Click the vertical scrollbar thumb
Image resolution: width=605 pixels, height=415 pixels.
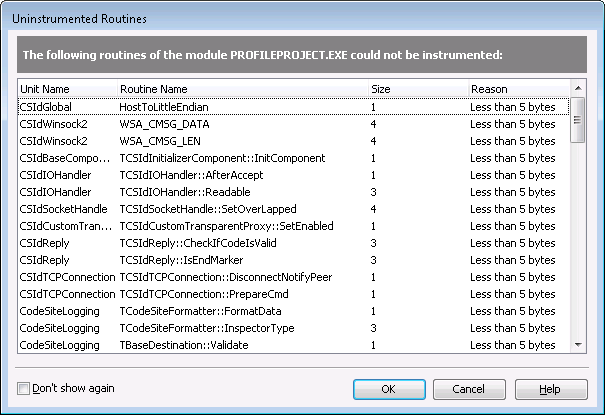[578, 120]
